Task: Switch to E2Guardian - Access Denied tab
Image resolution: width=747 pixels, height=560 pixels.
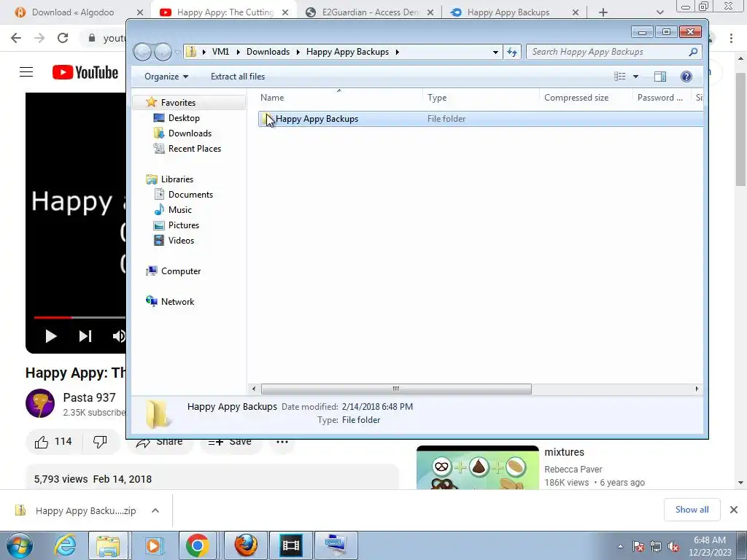Action: (370, 12)
